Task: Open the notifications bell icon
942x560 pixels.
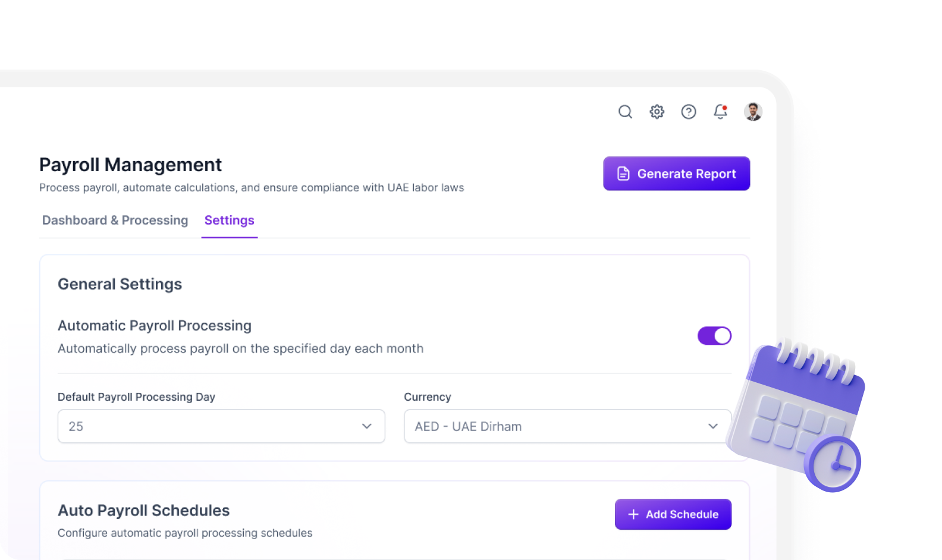Action: coord(720,112)
